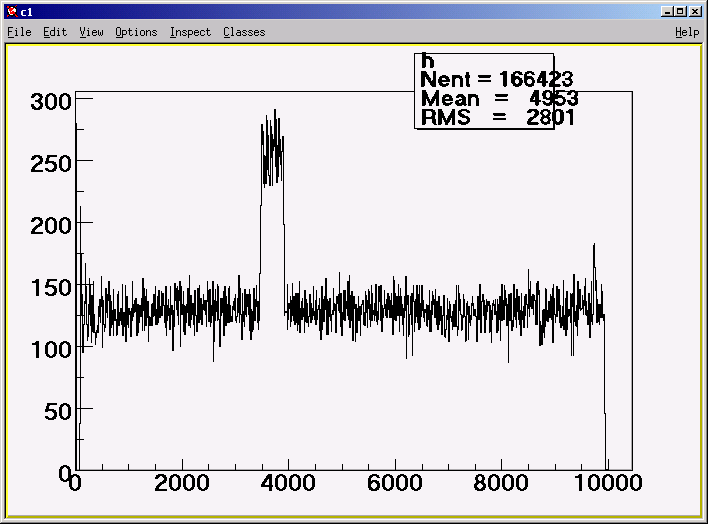Click the 'RMS = 2801' stats line

tap(497, 117)
